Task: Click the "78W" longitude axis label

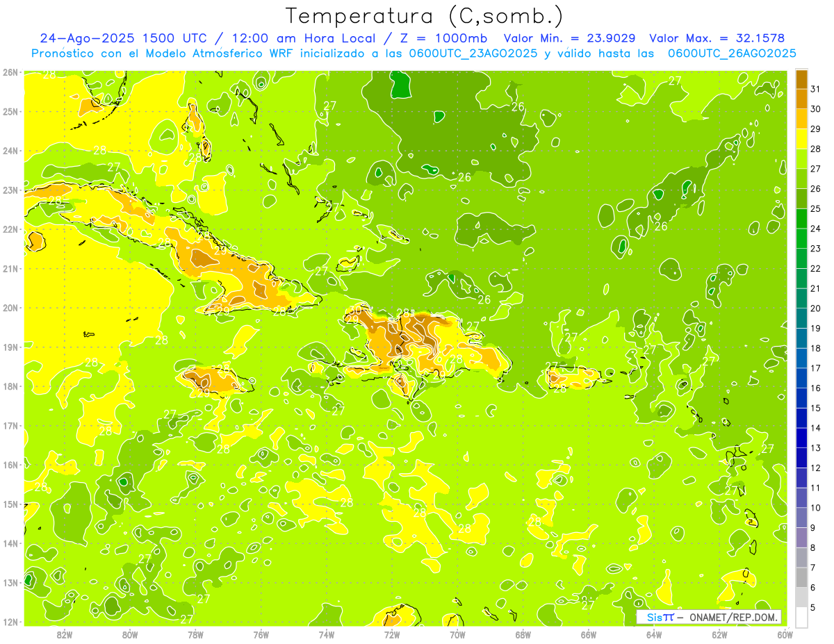Action: click(195, 634)
